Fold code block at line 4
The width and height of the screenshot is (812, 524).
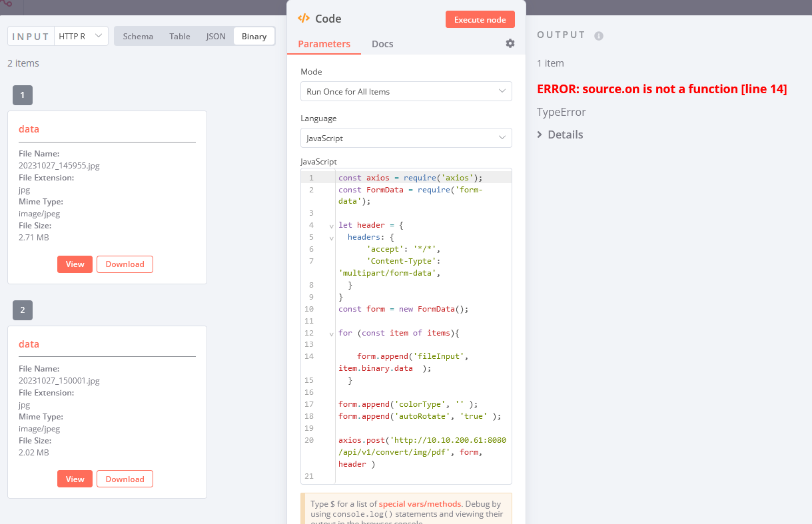click(x=331, y=226)
